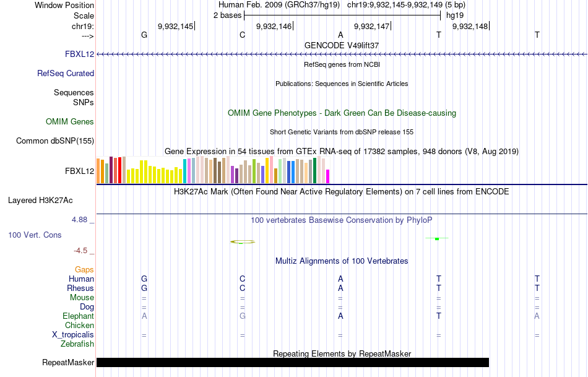The image size is (588, 377).
Task: Click the FBXL12 gene intron arrow line
Action: 342,54
